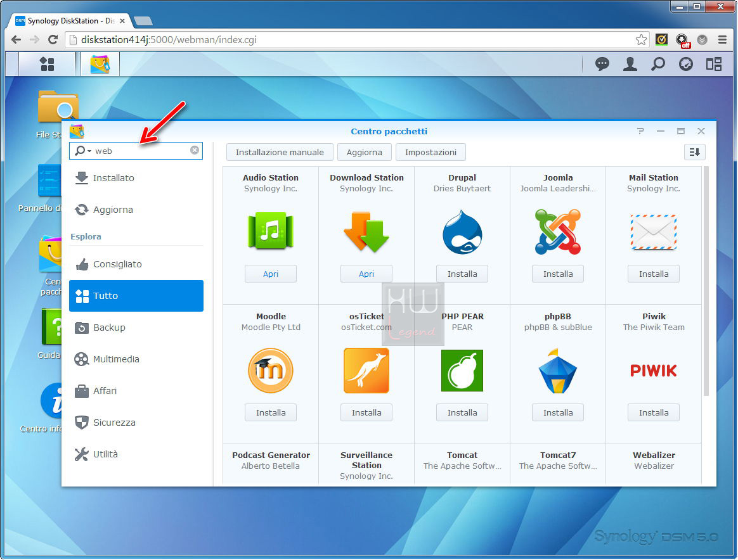Click Installa under Mail Station

coord(653,274)
